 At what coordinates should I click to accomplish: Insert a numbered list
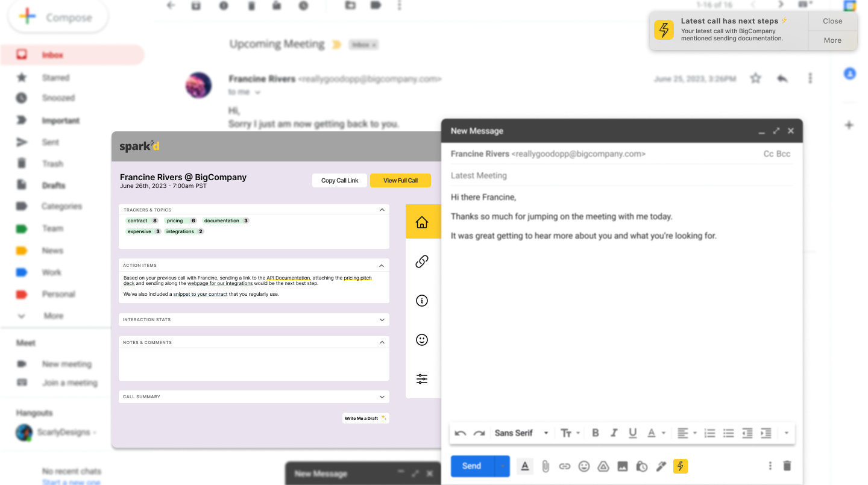tap(710, 433)
